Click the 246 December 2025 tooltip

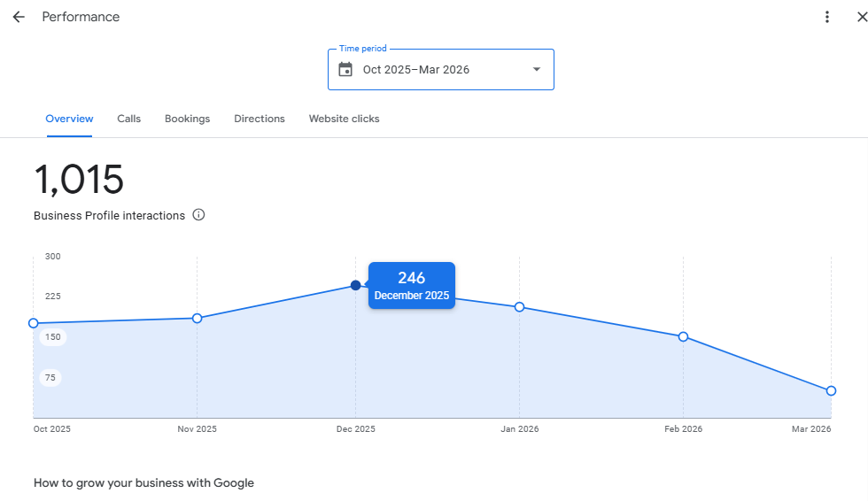(x=412, y=286)
